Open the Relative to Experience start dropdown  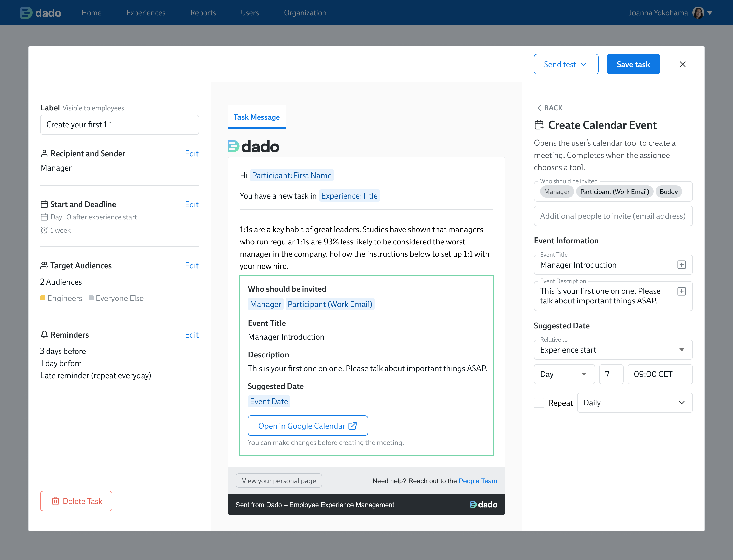[x=613, y=350]
